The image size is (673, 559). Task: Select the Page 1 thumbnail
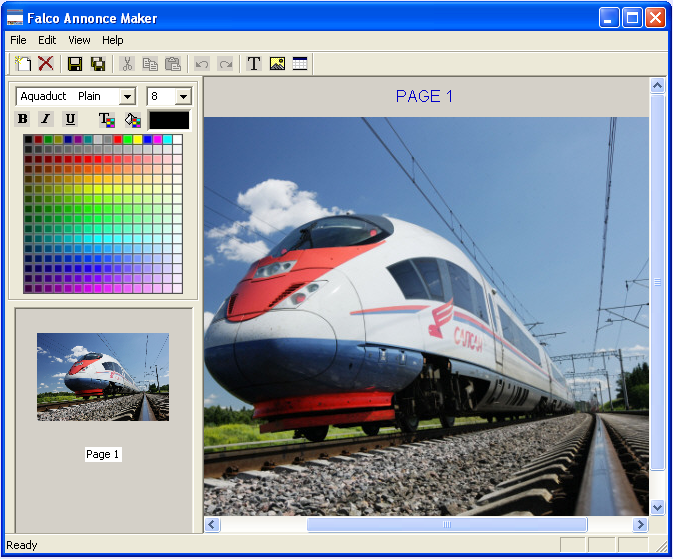pos(103,377)
